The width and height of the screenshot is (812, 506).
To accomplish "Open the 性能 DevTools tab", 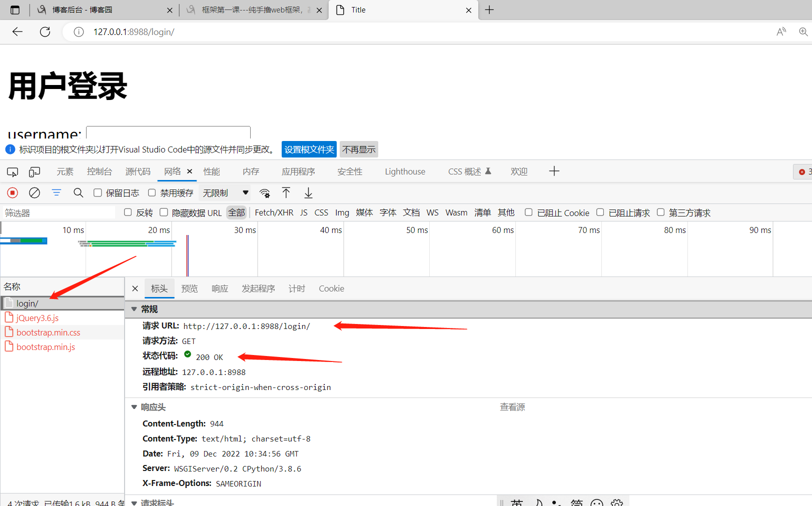I will coord(212,172).
